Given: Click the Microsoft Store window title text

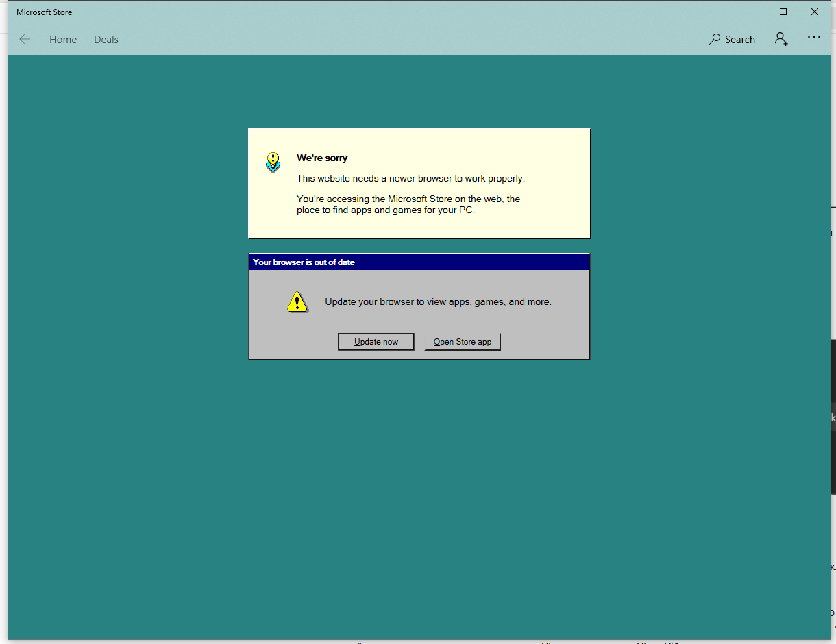Looking at the screenshot, I should click(45, 12).
